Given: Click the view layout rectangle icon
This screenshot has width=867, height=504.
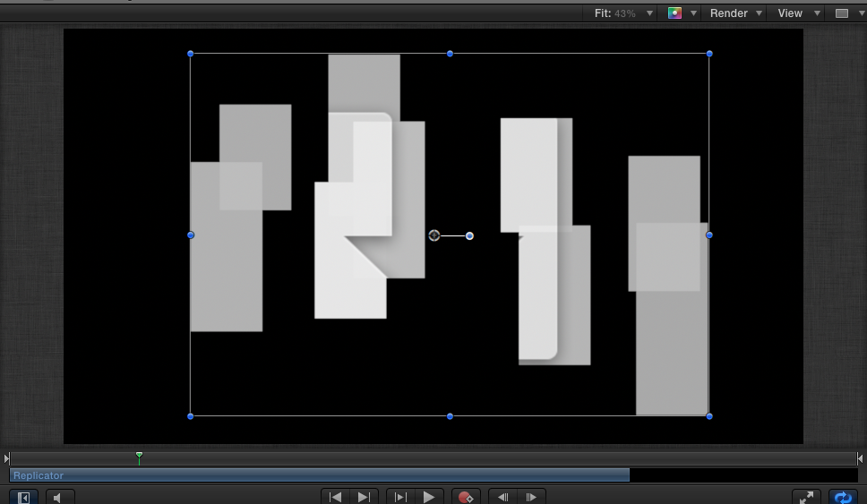Looking at the screenshot, I should (842, 13).
